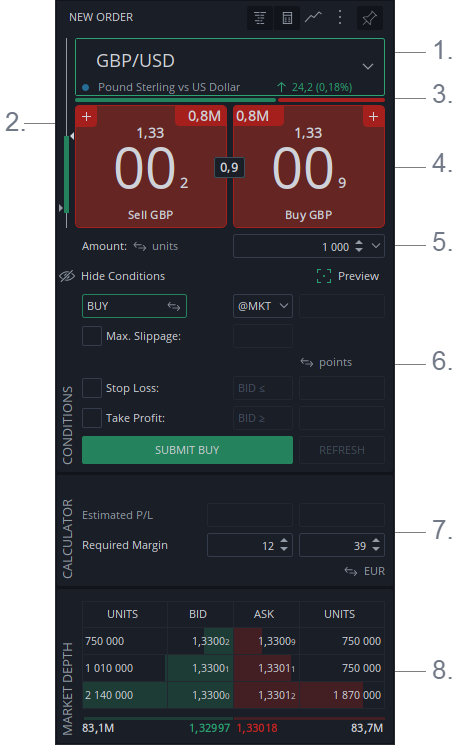Viewport: 458px width, 745px height.
Task: Open the three-dot more options menu
Action: tap(340, 18)
